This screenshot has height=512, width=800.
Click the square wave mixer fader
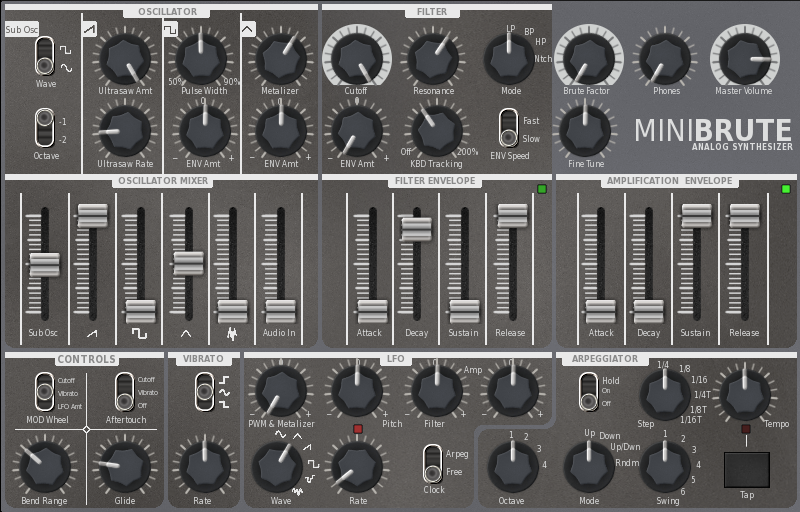pos(140,311)
